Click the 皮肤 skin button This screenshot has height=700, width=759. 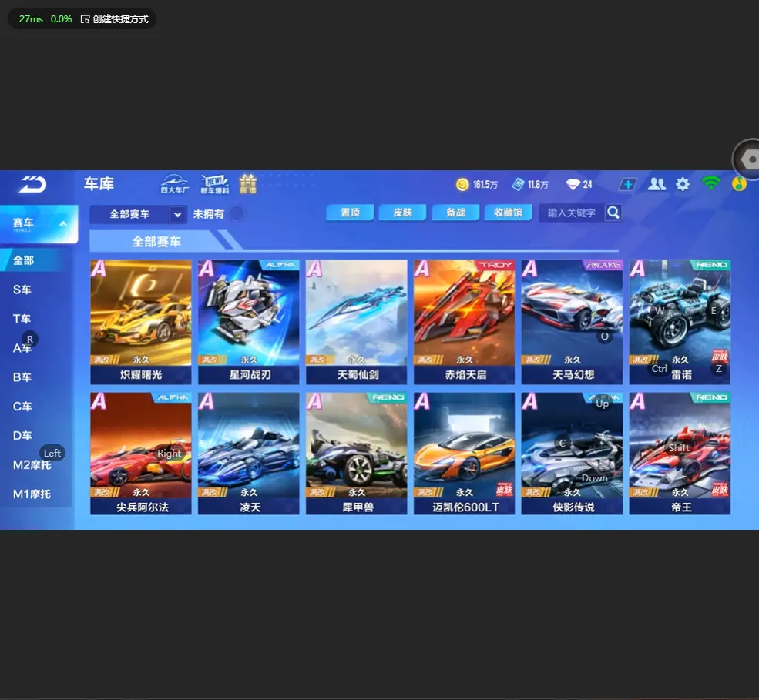point(402,213)
